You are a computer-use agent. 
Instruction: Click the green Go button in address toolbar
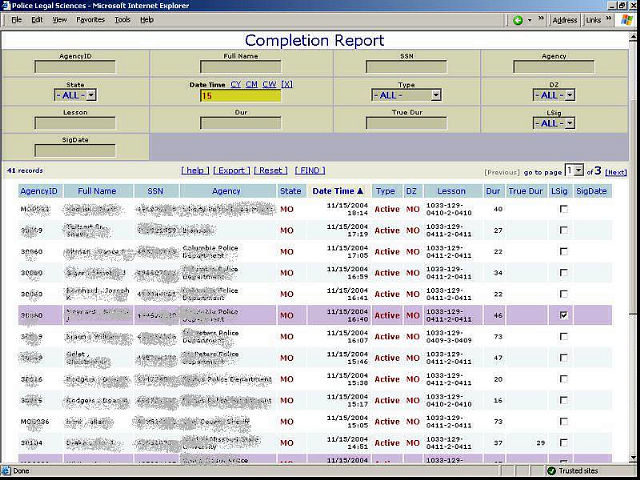(519, 19)
